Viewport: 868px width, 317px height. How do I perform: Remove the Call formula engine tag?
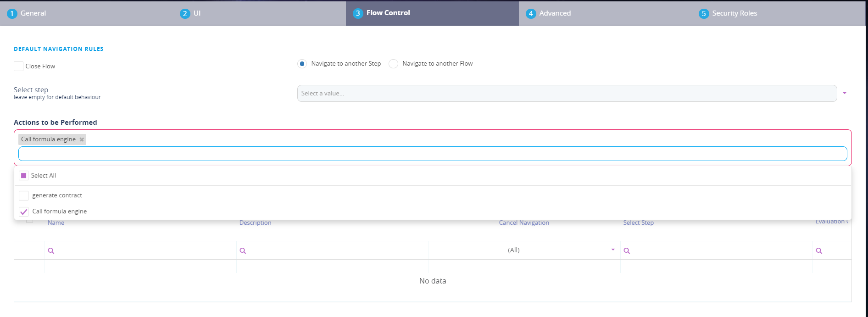click(82, 139)
